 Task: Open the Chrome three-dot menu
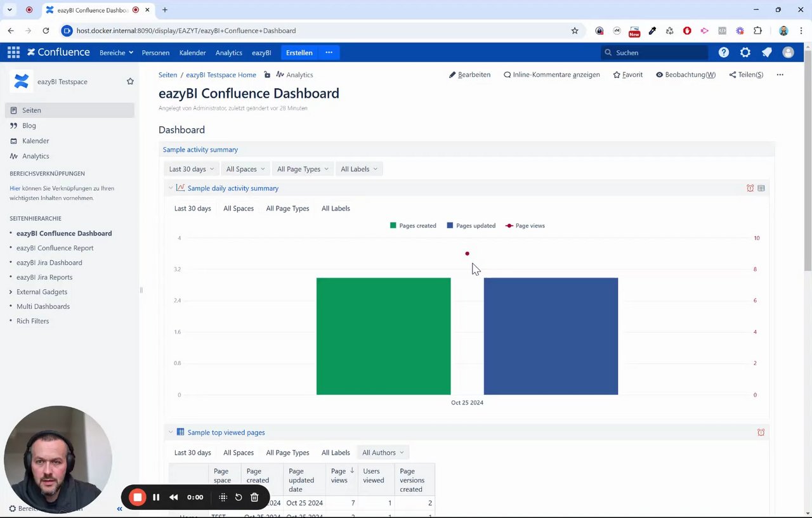800,30
